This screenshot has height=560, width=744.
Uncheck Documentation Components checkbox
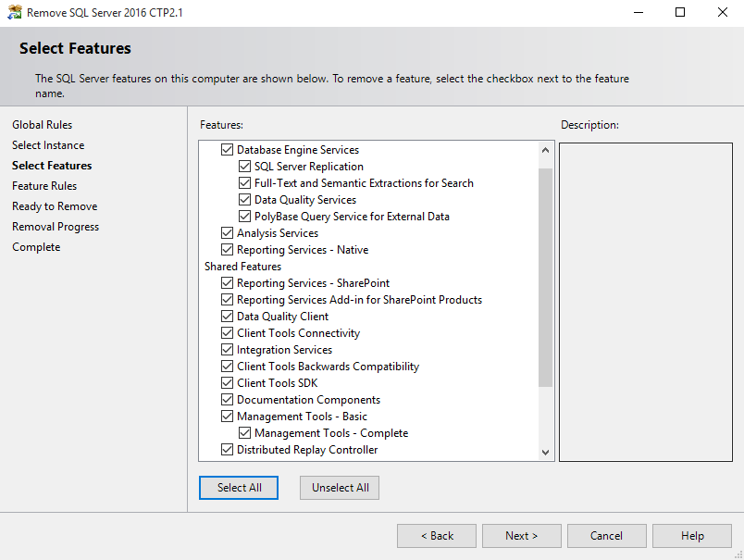(227, 399)
